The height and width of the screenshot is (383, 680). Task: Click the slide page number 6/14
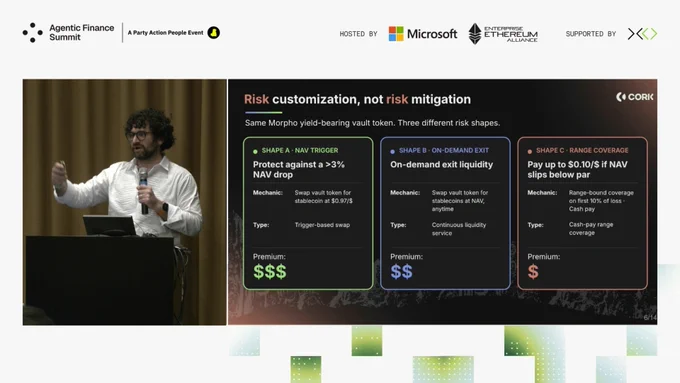point(650,318)
